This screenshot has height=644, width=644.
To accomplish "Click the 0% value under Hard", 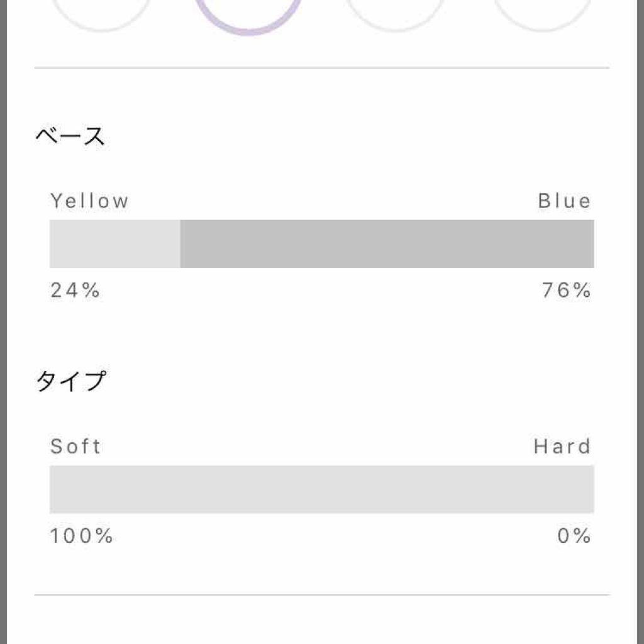I will (574, 536).
